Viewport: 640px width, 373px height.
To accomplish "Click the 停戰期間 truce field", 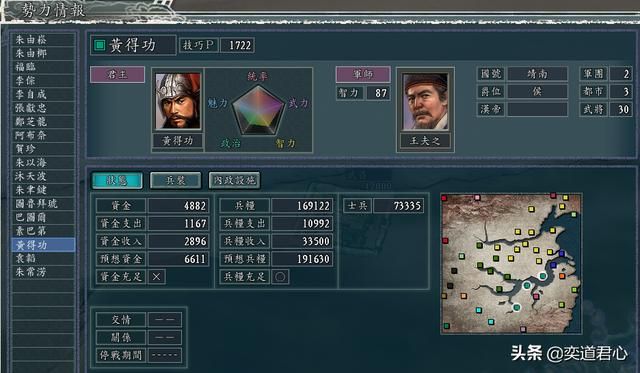I will click(x=164, y=355).
